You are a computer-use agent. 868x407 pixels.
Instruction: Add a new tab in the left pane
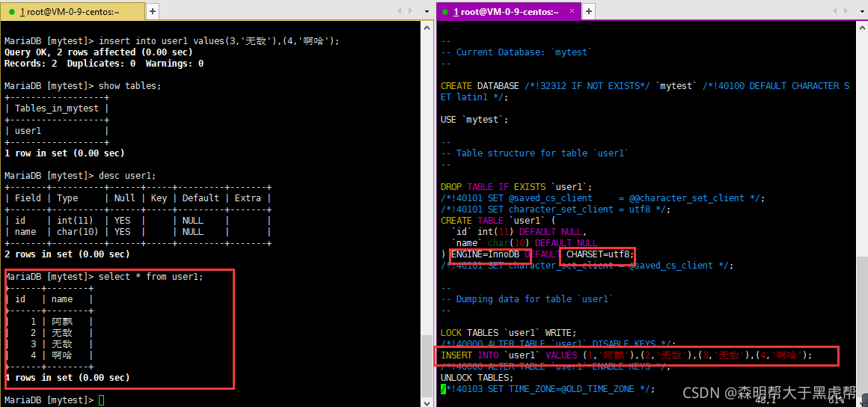point(152,11)
